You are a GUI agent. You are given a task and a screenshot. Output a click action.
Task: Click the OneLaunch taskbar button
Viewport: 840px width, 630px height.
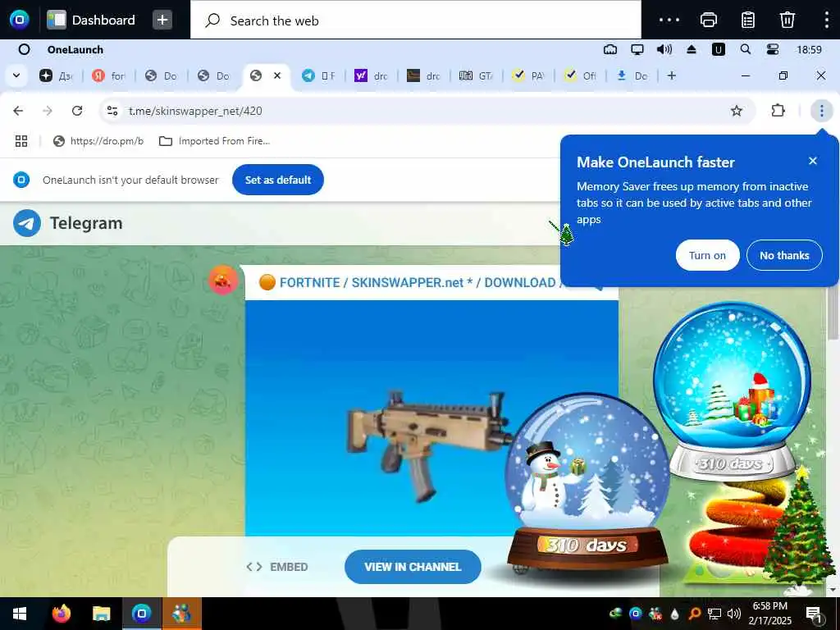[x=142, y=614]
